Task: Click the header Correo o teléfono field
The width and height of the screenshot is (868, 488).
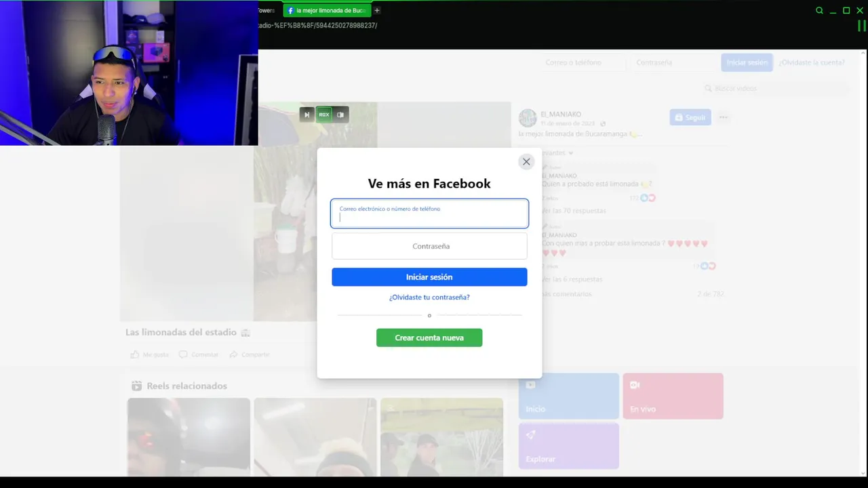Action: (583, 62)
